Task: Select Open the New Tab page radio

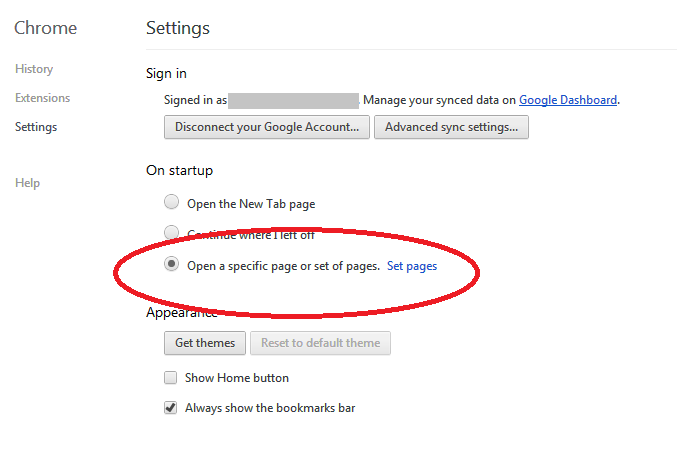Action: [x=171, y=202]
